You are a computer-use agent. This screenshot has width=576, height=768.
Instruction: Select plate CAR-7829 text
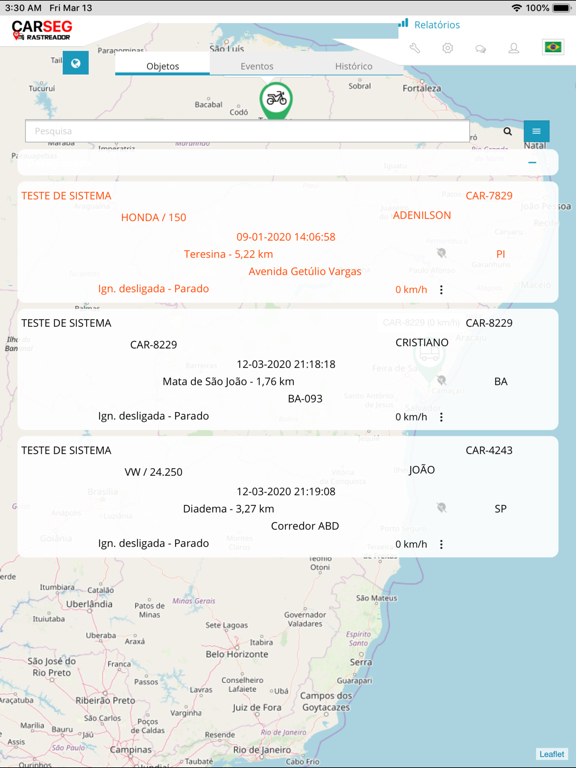click(x=489, y=196)
